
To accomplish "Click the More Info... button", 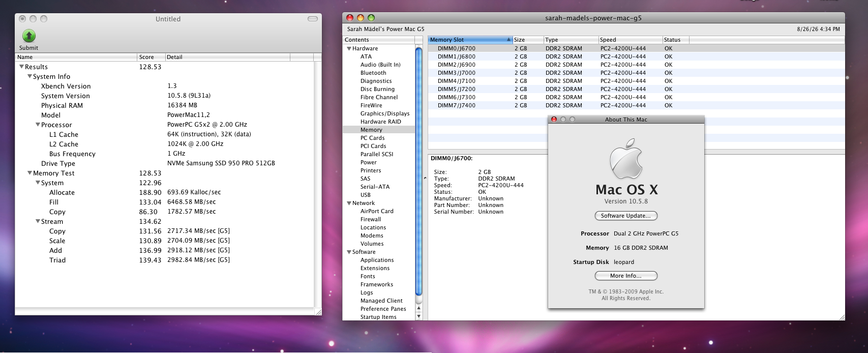I will [x=626, y=276].
